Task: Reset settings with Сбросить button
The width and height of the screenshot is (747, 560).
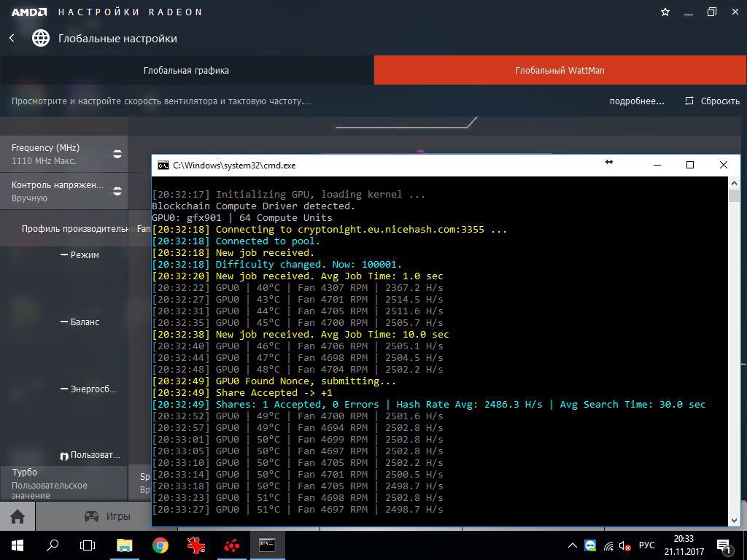Action: pyautogui.click(x=712, y=101)
